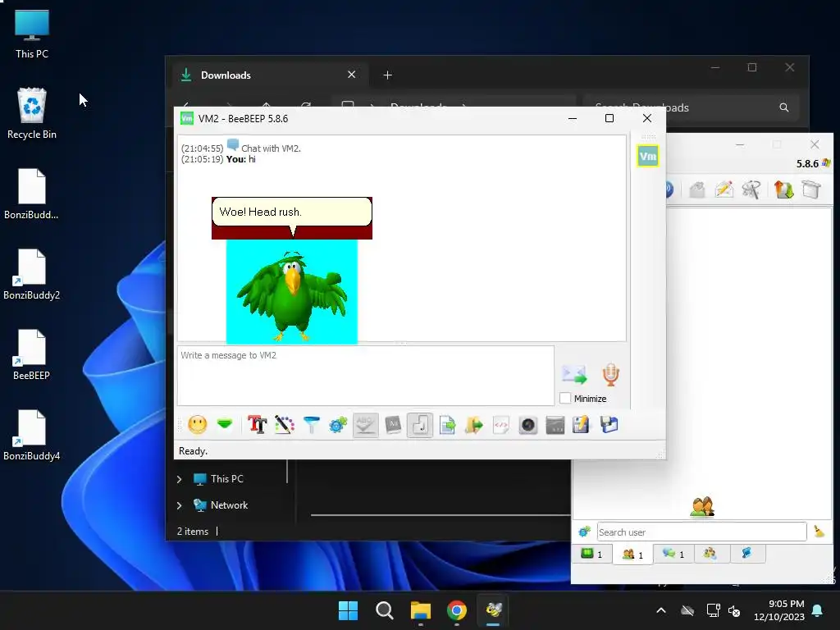840x630 pixels.
Task: Click the message input field for VM2
Action: tap(366, 376)
